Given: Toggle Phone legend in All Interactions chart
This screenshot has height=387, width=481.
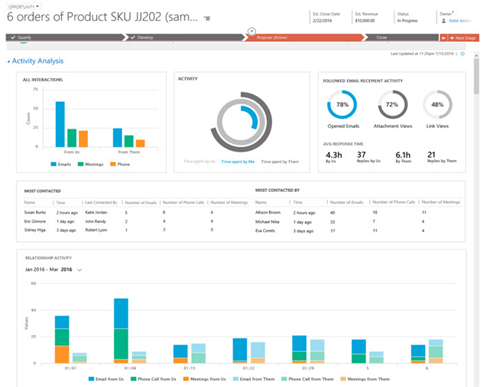Looking at the screenshot, I should click(x=120, y=164).
